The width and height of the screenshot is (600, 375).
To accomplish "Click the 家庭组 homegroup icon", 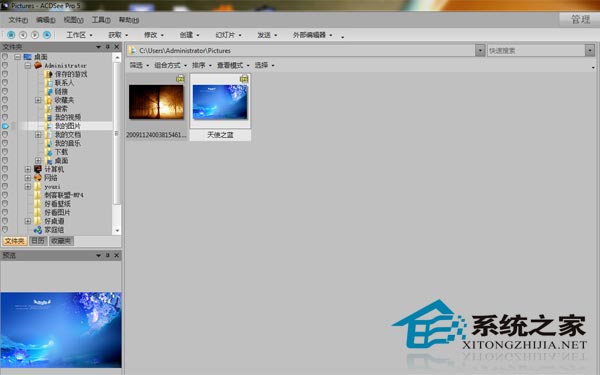I will click(38, 230).
